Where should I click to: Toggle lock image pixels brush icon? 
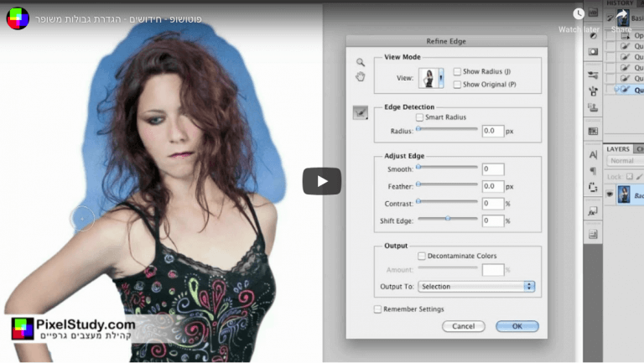pyautogui.click(x=640, y=177)
